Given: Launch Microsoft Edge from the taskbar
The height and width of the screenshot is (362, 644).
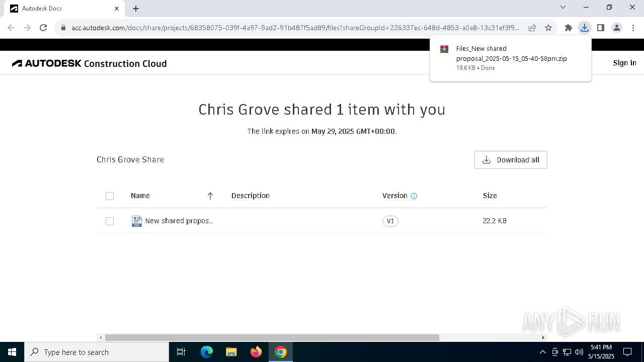Looking at the screenshot, I should point(207,352).
